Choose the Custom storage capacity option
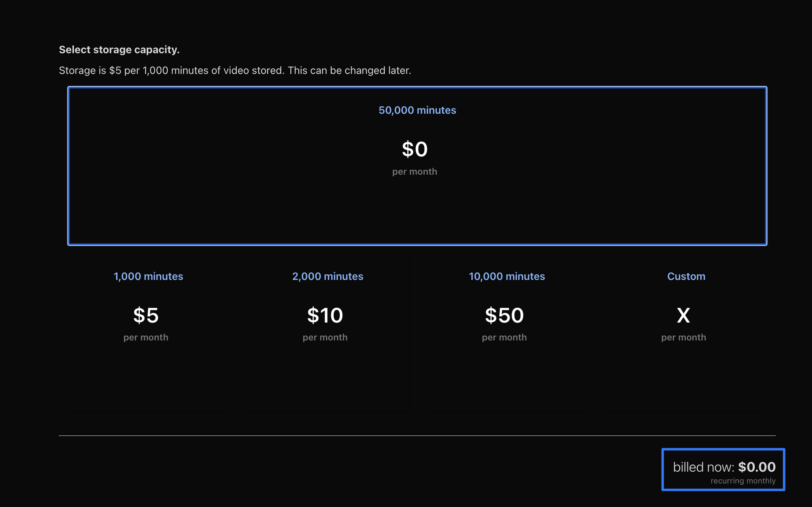This screenshot has width=812, height=507. pyautogui.click(x=686, y=374)
